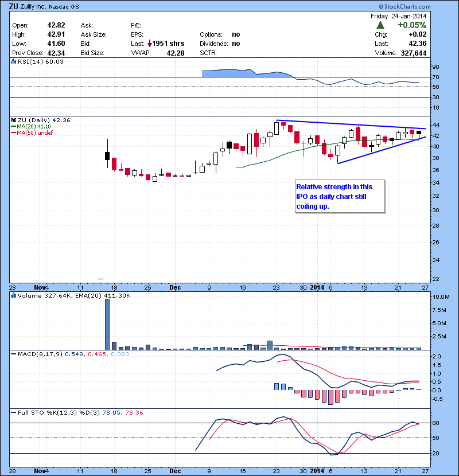Click the StockCharts.com watermark link
Image resolution: width=459 pixels, height=476 pixels.
tap(404, 6)
